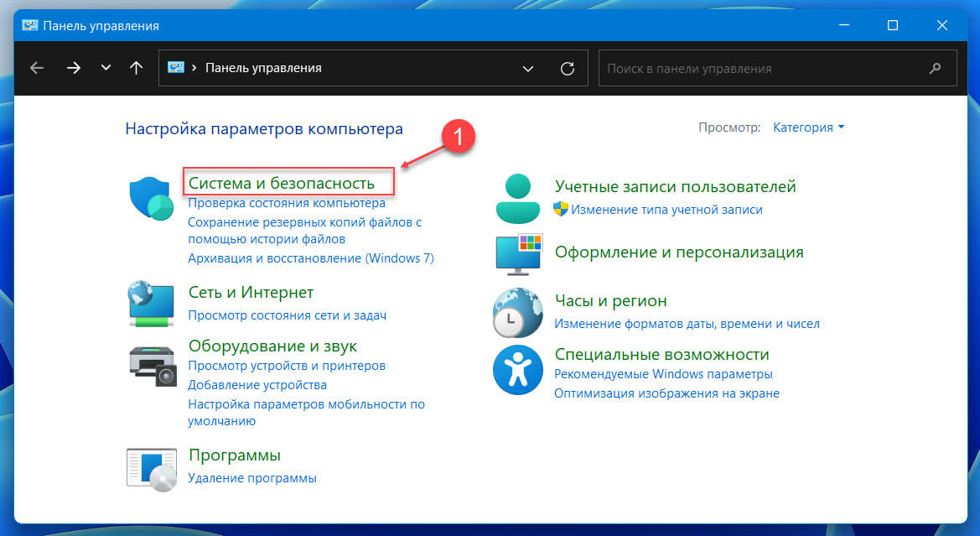980x536 pixels.
Task: Open Настройка параметров мобильности по умолчанию
Action: (x=306, y=412)
